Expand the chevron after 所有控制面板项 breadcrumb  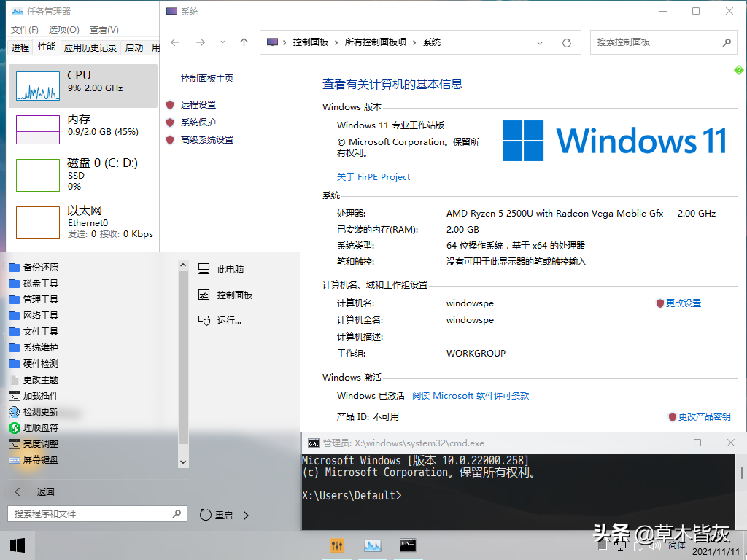pos(414,42)
